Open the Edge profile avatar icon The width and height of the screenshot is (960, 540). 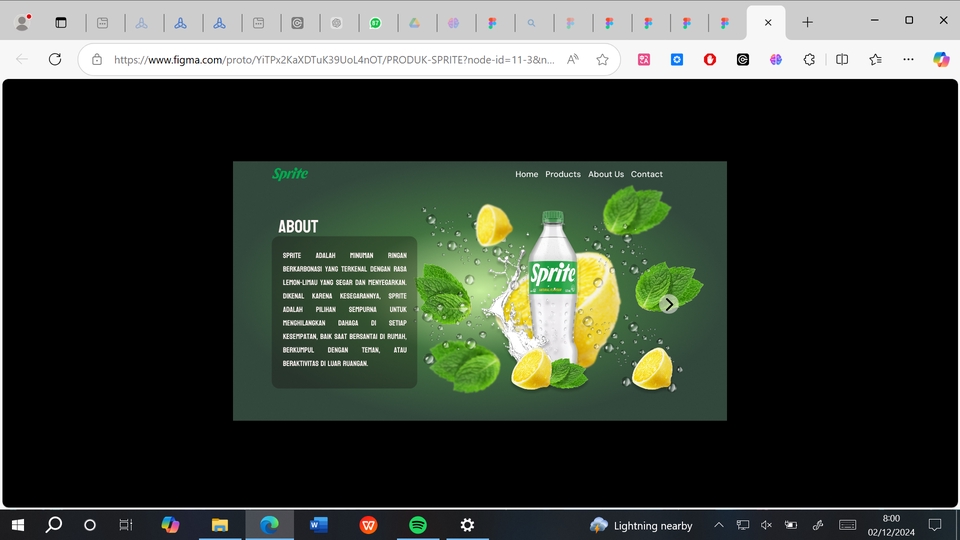[x=23, y=23]
